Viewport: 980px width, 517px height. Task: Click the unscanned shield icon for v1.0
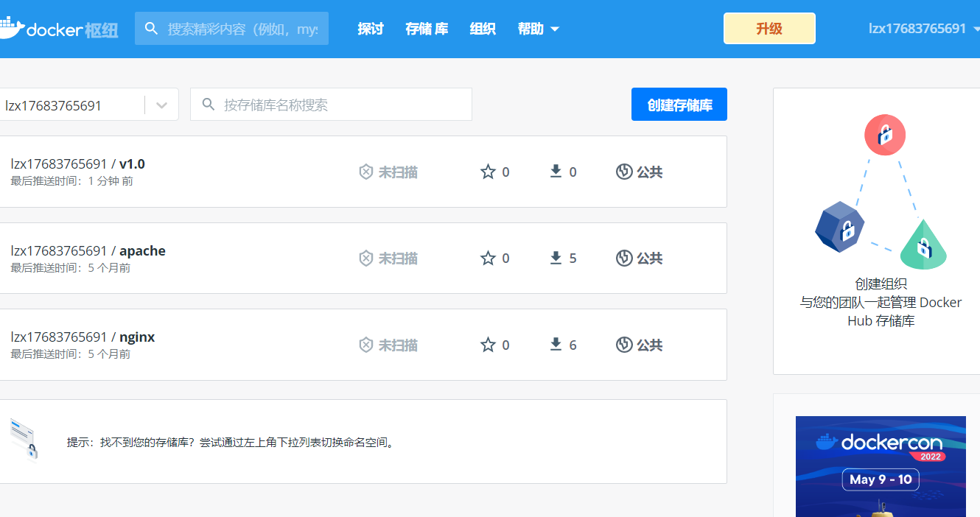(365, 172)
